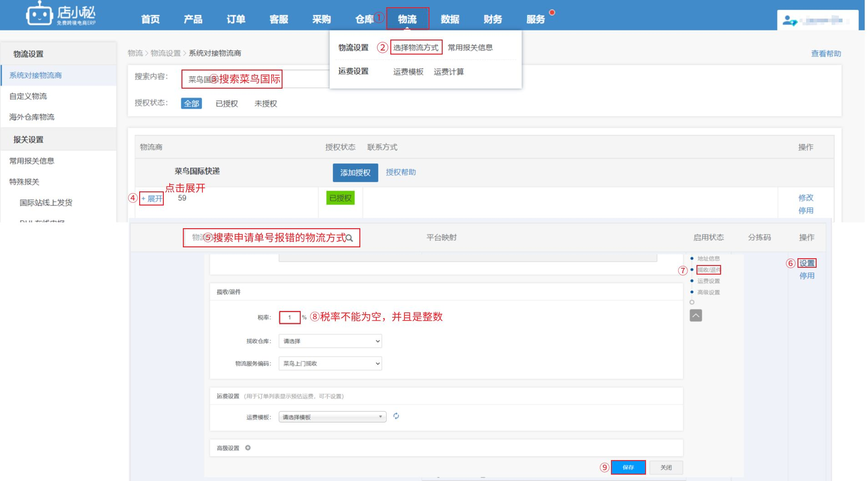Open the user account icon in header

(790, 20)
